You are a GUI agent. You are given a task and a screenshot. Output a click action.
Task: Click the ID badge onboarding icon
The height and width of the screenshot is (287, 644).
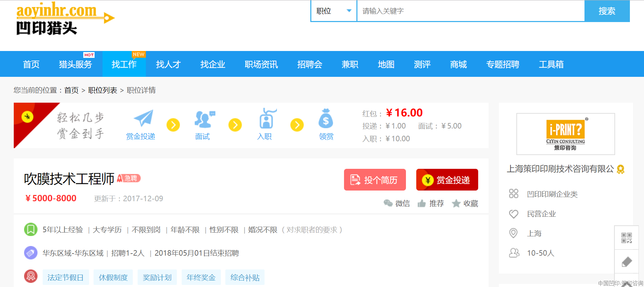click(266, 119)
